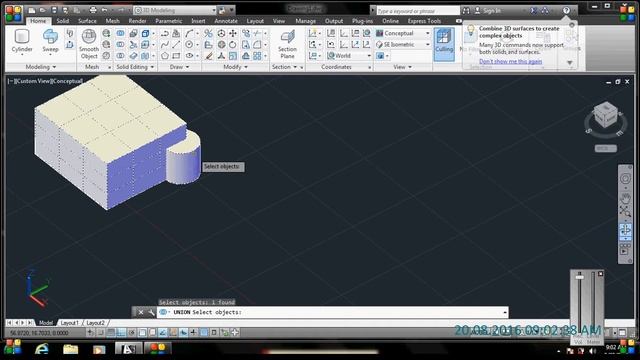Open the 3D Modeling workspace dropdown
This screenshot has height=360, width=640.
tap(176, 10)
